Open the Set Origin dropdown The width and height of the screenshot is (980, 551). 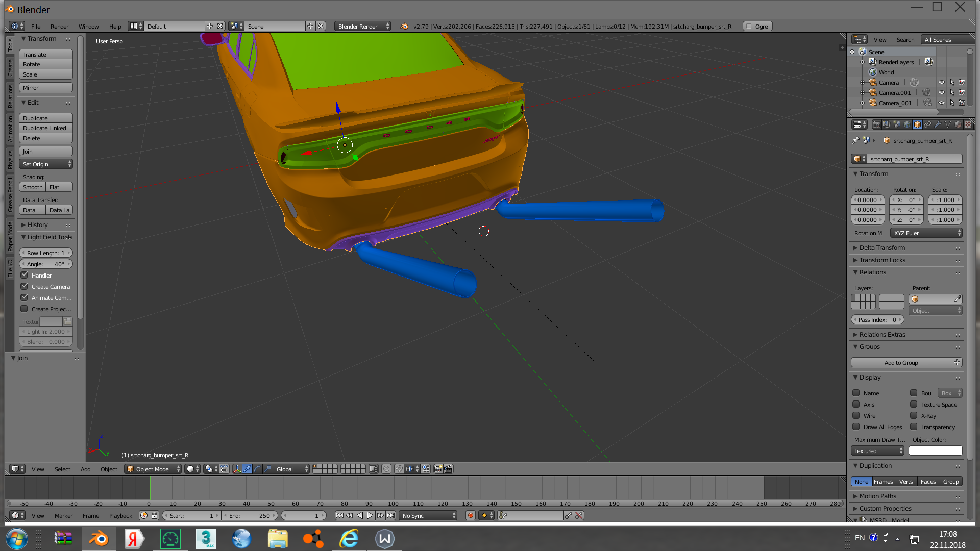46,164
